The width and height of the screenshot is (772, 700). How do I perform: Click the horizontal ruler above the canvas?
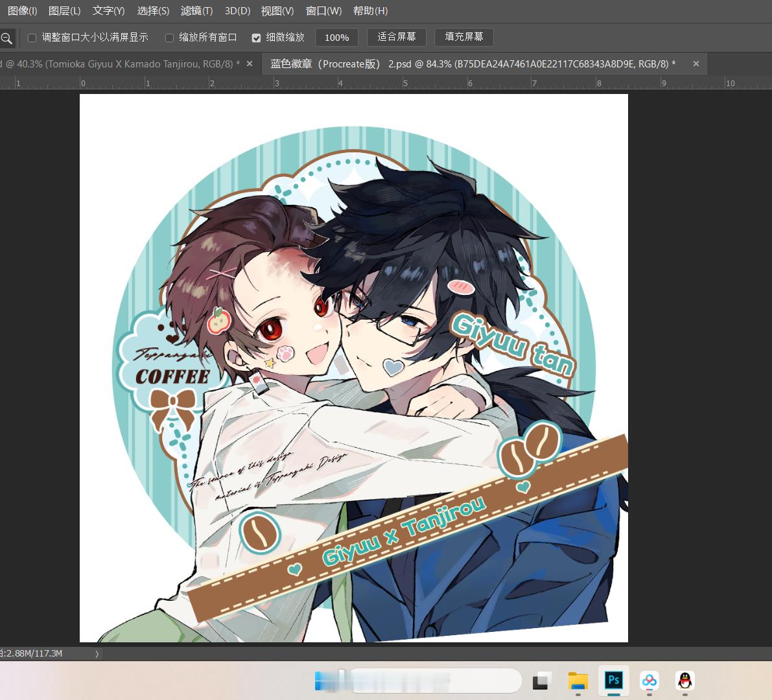click(x=386, y=83)
